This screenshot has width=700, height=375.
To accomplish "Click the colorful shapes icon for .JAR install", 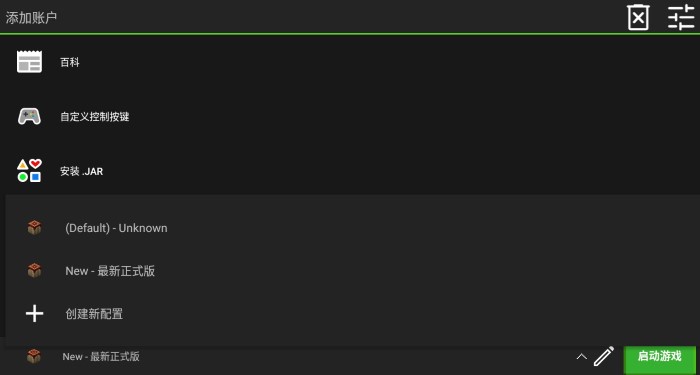I will [x=29, y=171].
